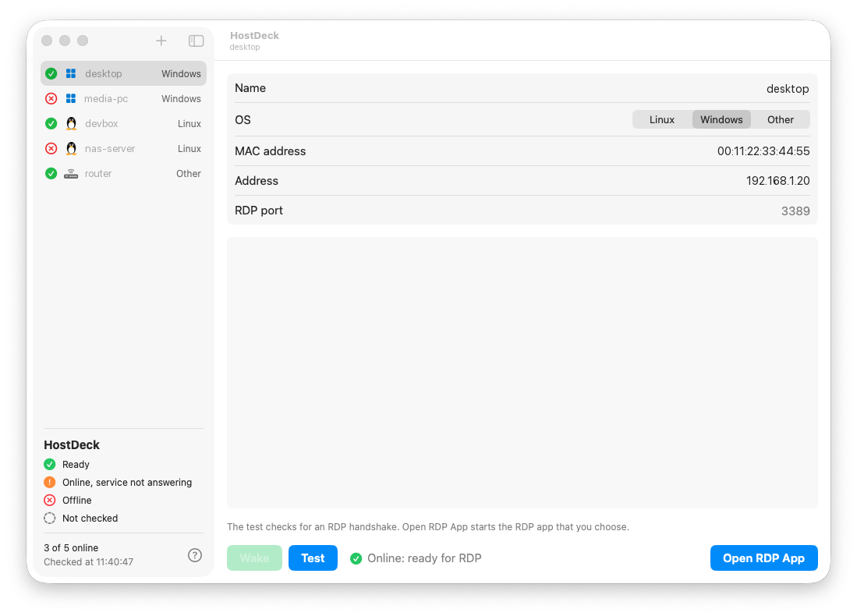This screenshot has height=616, width=857.
Task: Click the Test button
Action: (x=313, y=558)
